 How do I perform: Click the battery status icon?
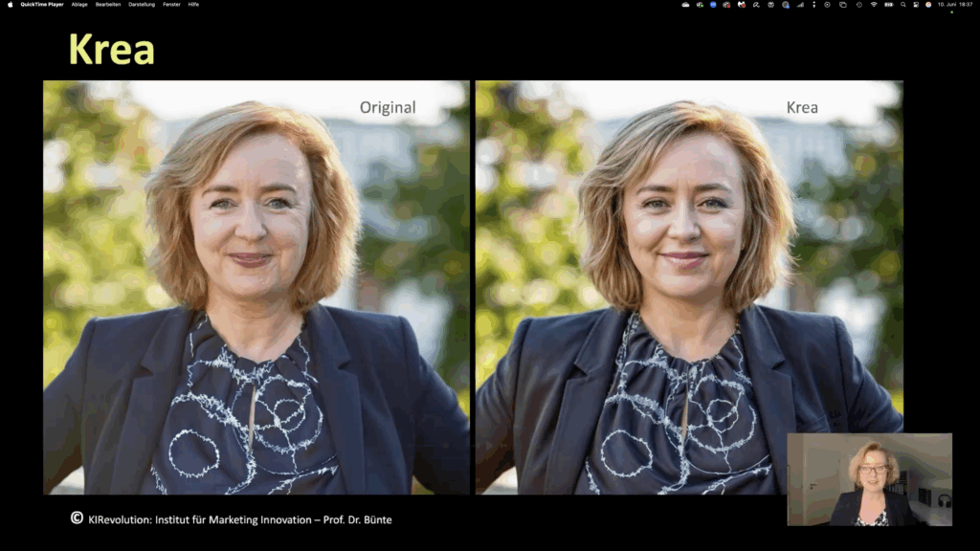[x=889, y=5]
